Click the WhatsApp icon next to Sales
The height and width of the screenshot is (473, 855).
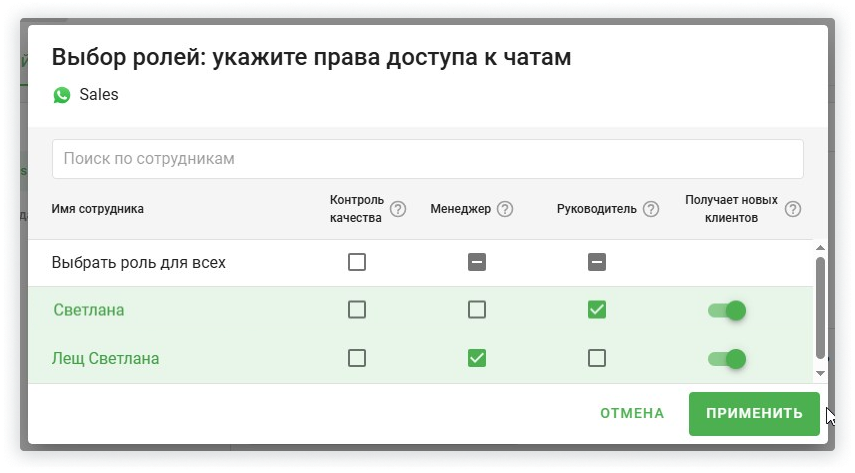pos(62,95)
